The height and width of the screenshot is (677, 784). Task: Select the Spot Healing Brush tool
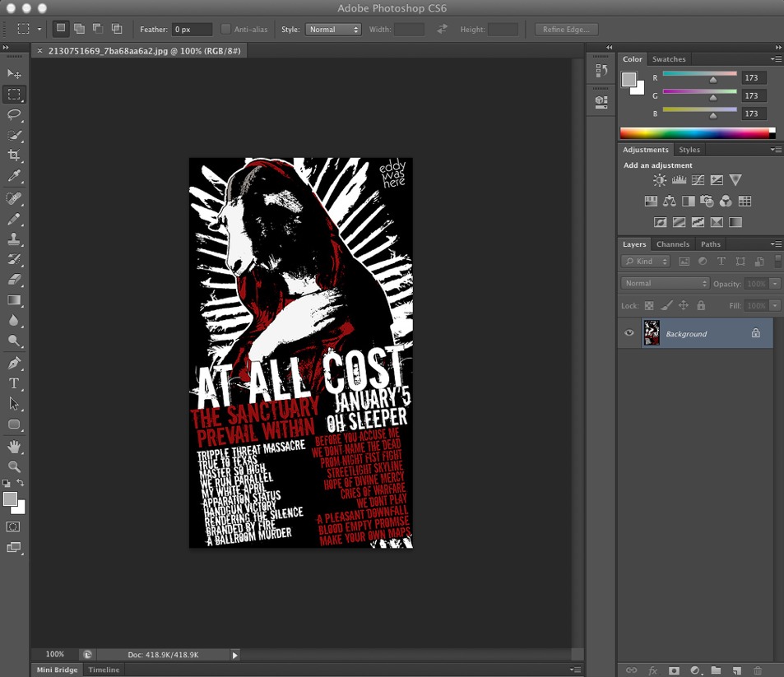14,198
